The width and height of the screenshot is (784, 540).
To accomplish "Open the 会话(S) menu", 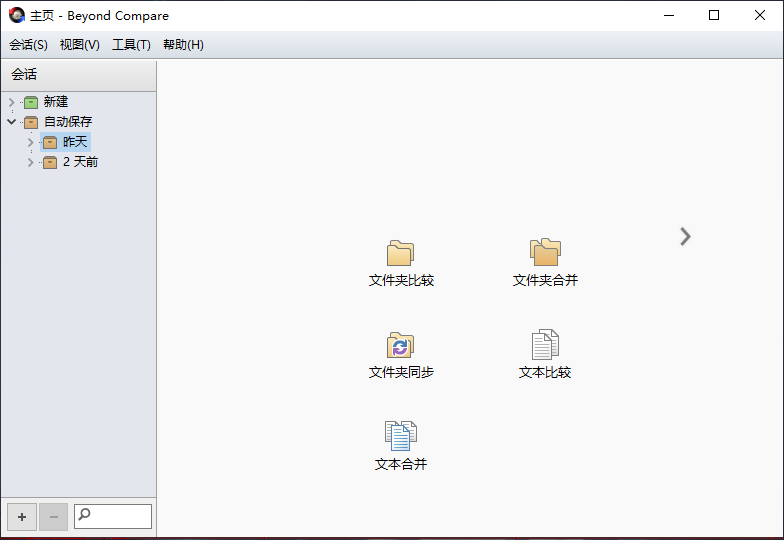I will tap(28, 45).
